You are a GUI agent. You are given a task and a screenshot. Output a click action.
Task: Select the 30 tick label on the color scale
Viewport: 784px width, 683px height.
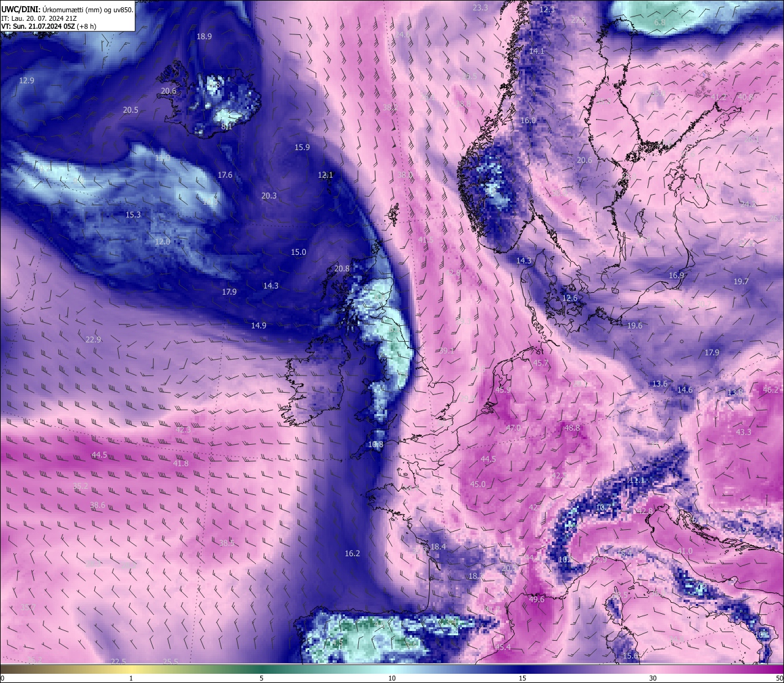[653, 678]
